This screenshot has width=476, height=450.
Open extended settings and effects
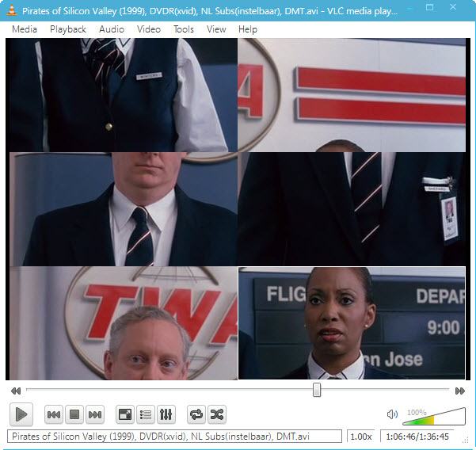coord(166,414)
